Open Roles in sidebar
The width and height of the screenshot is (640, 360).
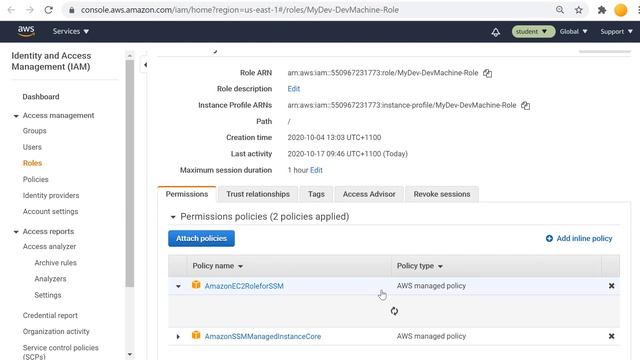click(x=32, y=163)
